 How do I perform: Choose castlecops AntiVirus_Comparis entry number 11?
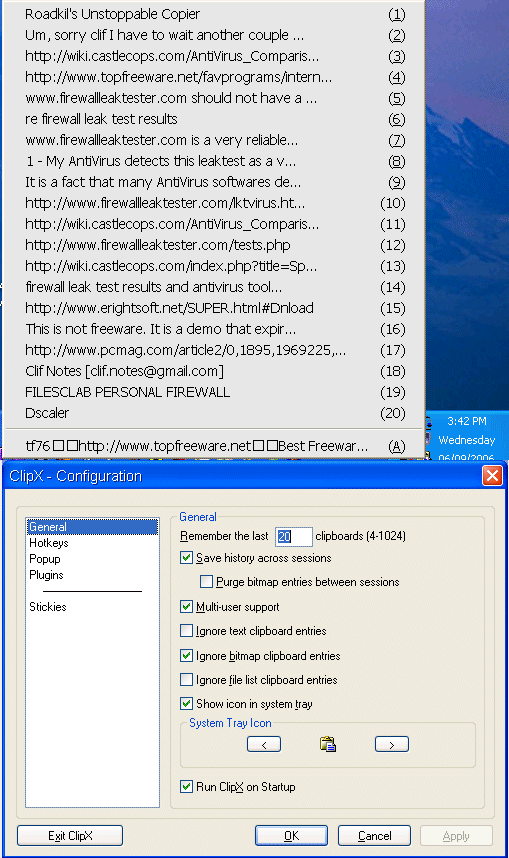215,224
